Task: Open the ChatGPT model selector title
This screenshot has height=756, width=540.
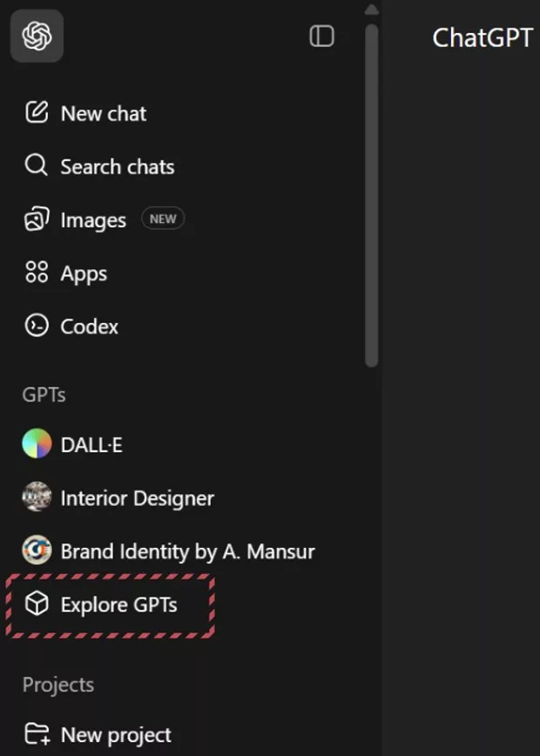Action: coord(482,37)
